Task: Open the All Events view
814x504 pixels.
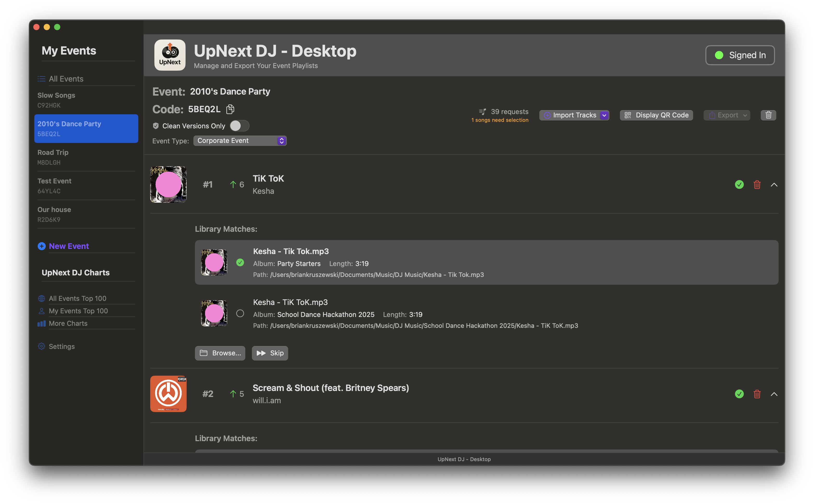Action: (66, 79)
